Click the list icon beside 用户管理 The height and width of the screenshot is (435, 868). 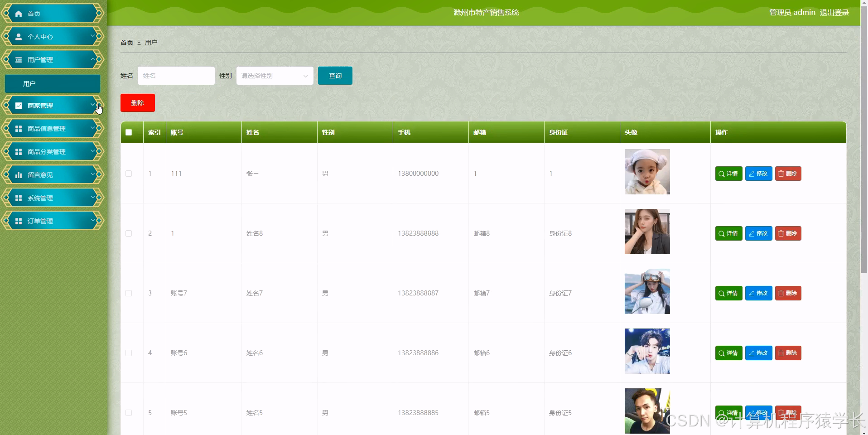pyautogui.click(x=19, y=60)
